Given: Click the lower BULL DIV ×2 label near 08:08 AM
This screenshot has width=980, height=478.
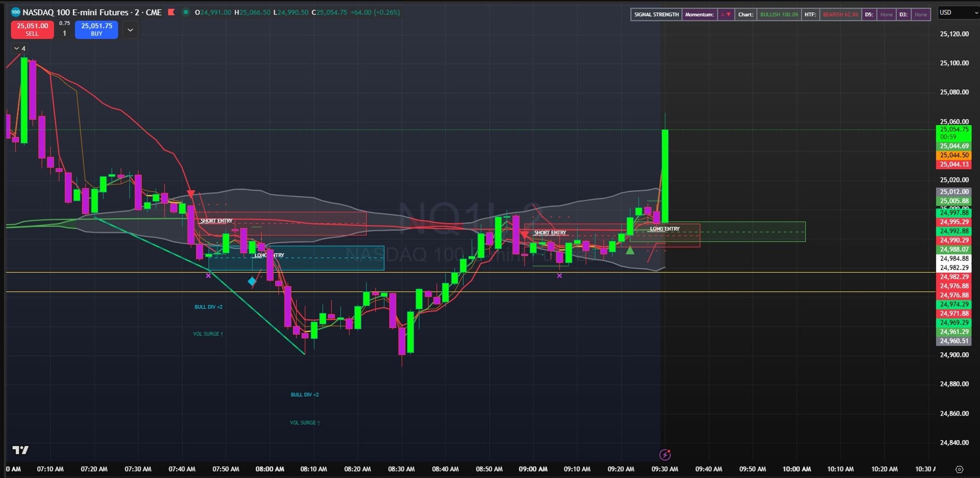Looking at the screenshot, I should (x=305, y=395).
